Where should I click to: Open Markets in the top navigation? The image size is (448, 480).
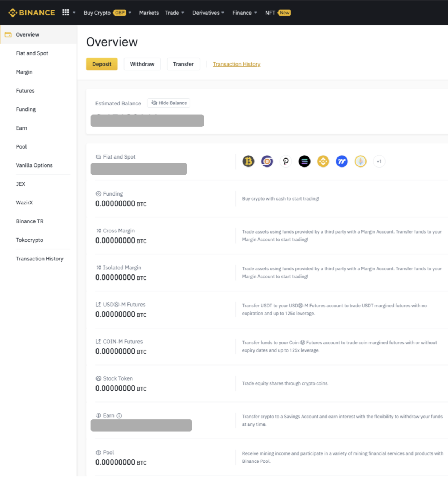[149, 13]
